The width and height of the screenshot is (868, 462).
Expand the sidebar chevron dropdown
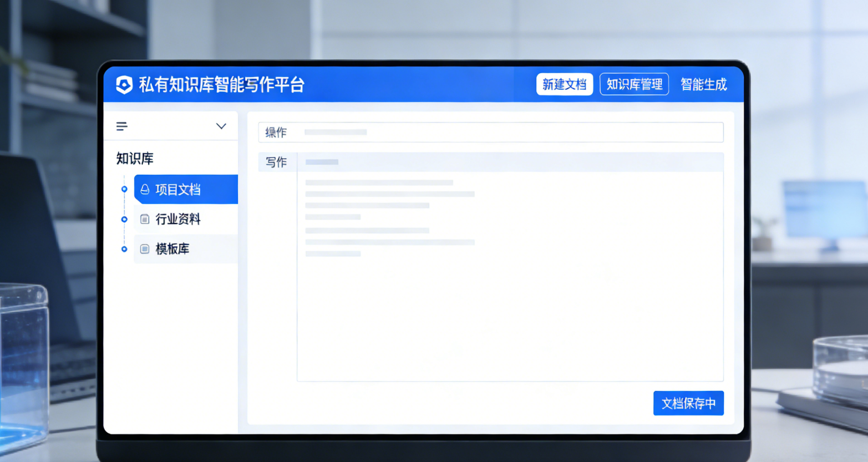(x=221, y=126)
